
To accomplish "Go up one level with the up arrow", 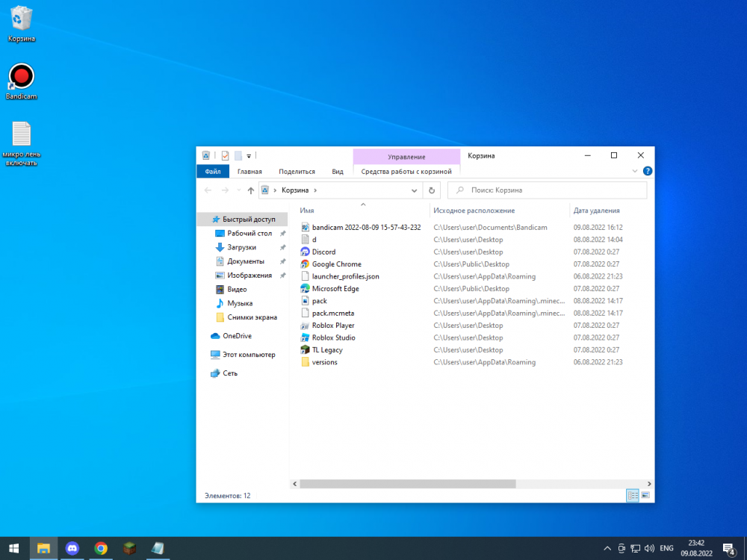I will click(x=250, y=190).
